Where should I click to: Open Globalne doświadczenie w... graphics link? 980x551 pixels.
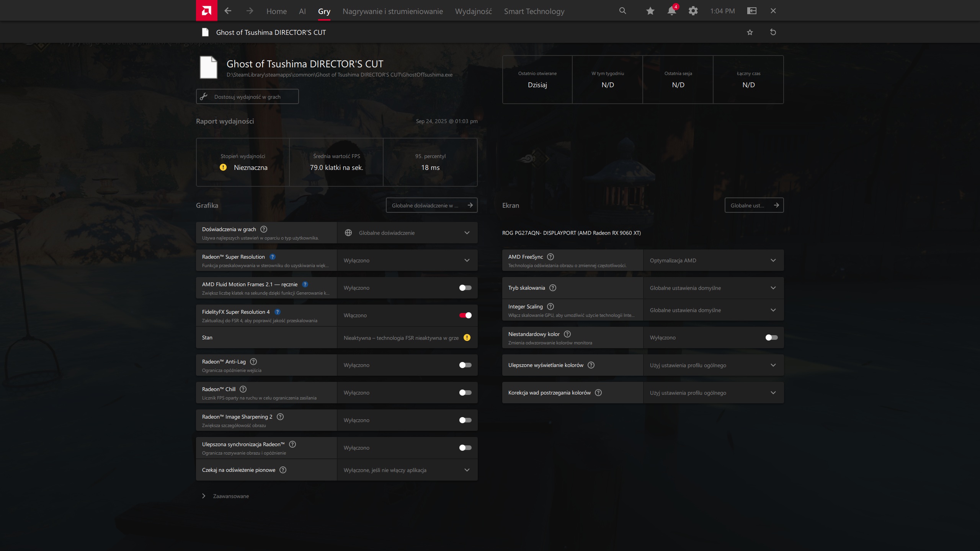coord(431,205)
